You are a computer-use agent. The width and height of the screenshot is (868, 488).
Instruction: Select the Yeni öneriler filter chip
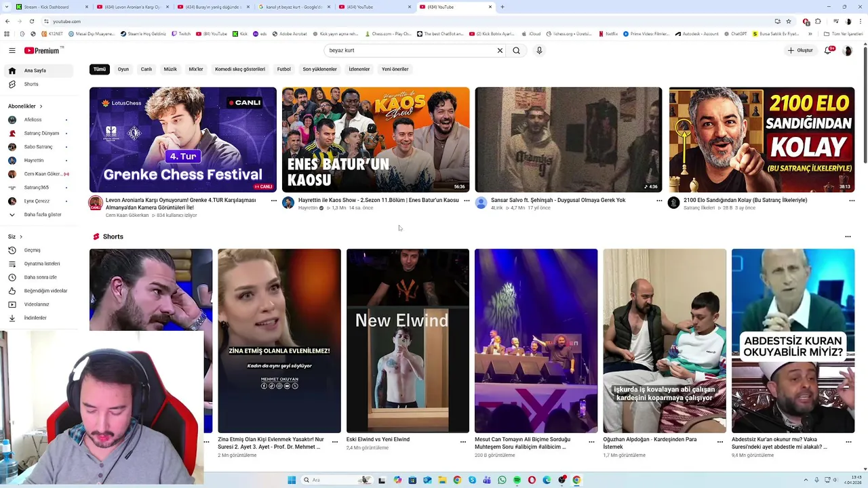pyautogui.click(x=395, y=69)
